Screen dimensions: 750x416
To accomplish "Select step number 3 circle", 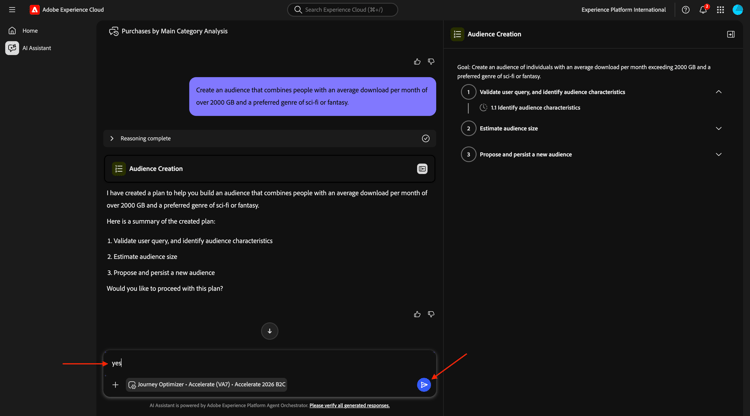I will click(468, 154).
